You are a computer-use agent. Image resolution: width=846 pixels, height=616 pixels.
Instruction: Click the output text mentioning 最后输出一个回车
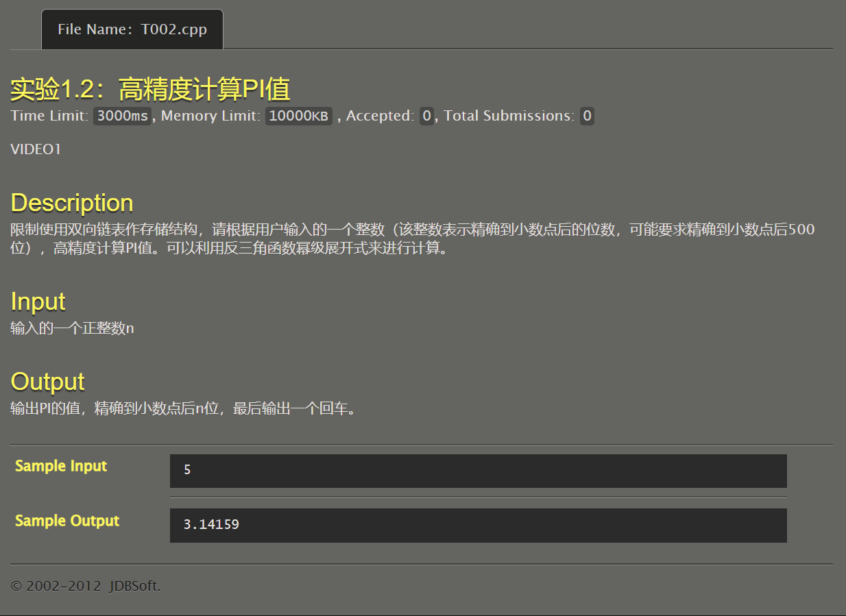183,409
